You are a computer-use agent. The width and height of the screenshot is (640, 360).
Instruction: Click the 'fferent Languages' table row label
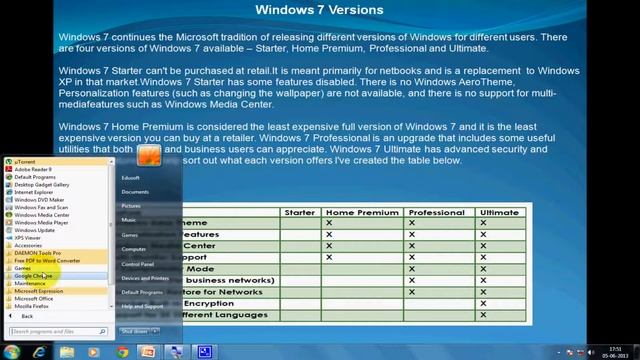(x=225, y=315)
